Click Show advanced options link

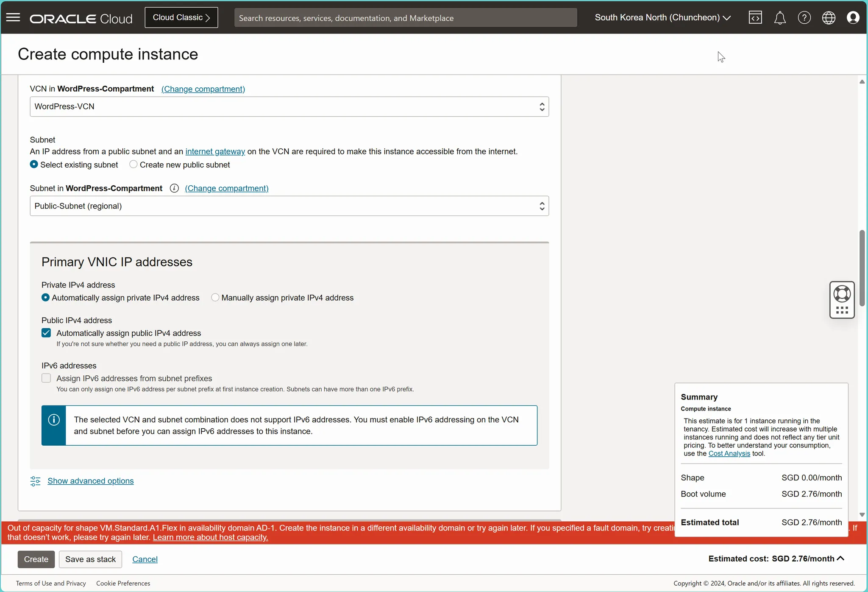point(90,481)
